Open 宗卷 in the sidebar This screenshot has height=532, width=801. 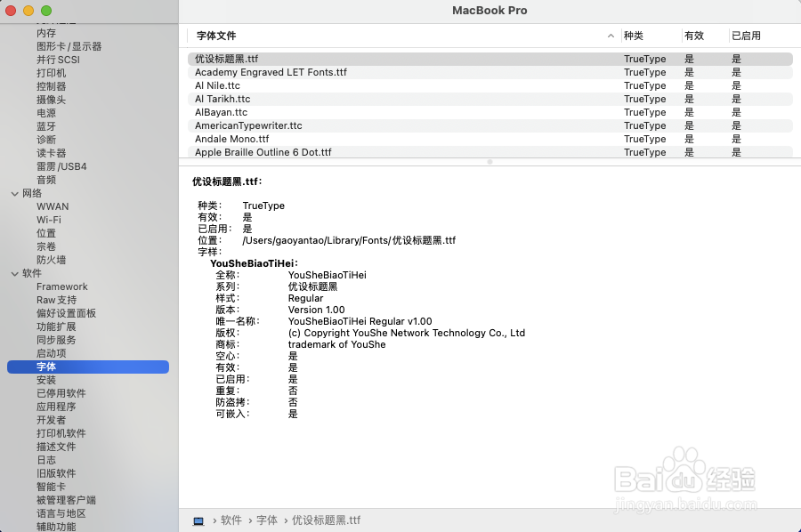[x=46, y=246]
